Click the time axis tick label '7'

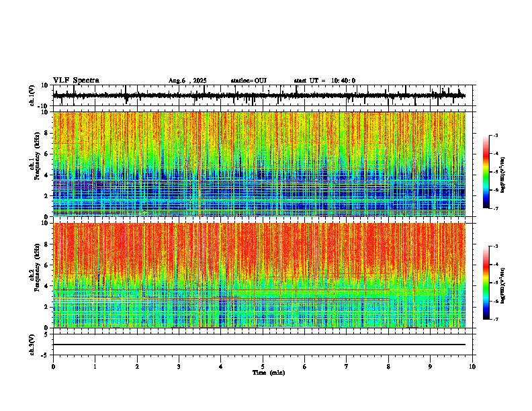pyautogui.click(x=347, y=367)
